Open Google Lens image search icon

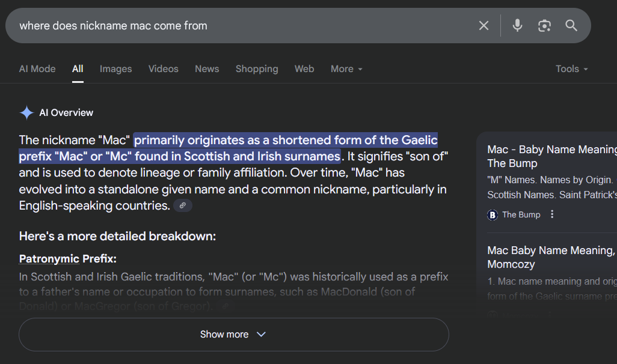(x=544, y=26)
